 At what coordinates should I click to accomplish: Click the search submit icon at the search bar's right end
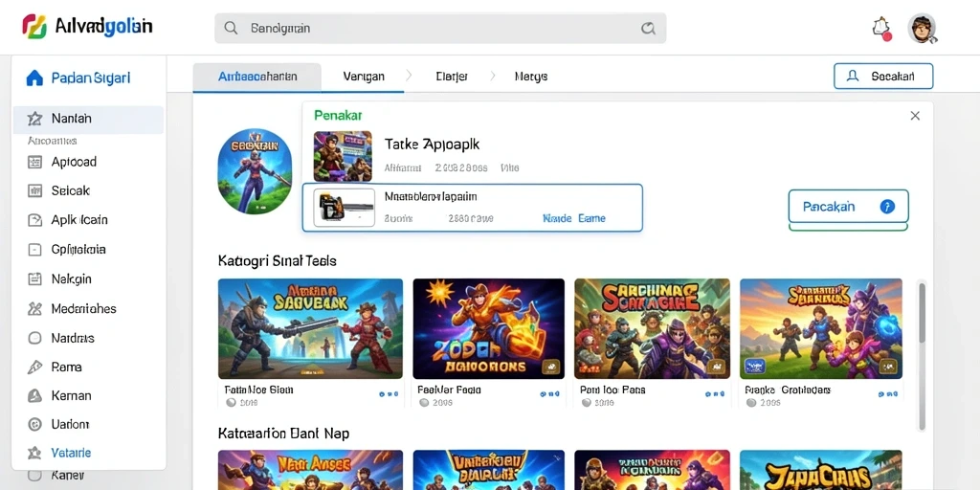[x=648, y=28]
